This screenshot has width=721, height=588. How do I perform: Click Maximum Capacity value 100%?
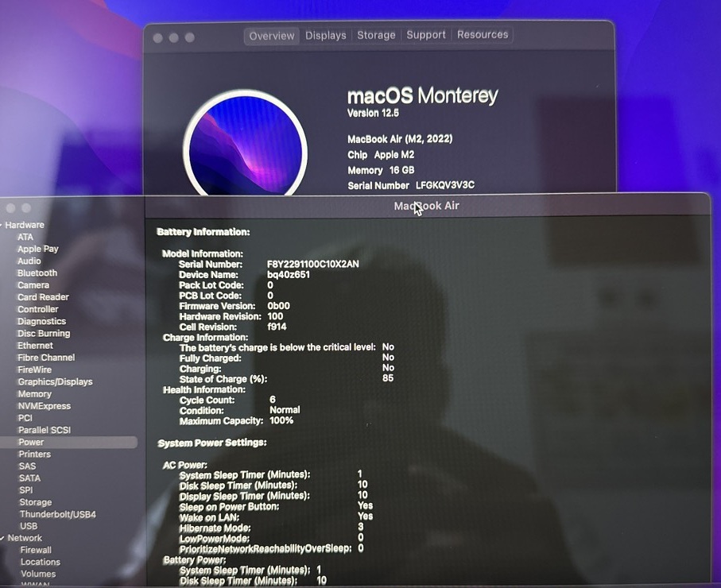click(281, 420)
